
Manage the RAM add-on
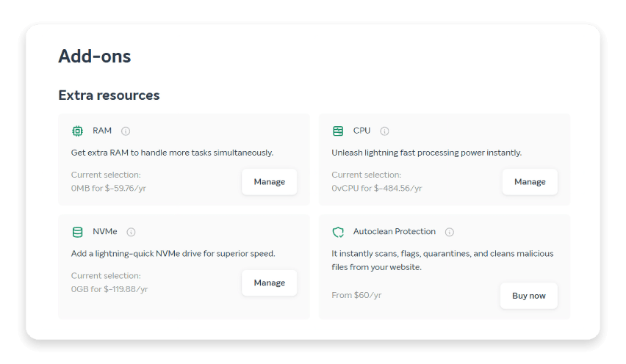pos(270,182)
